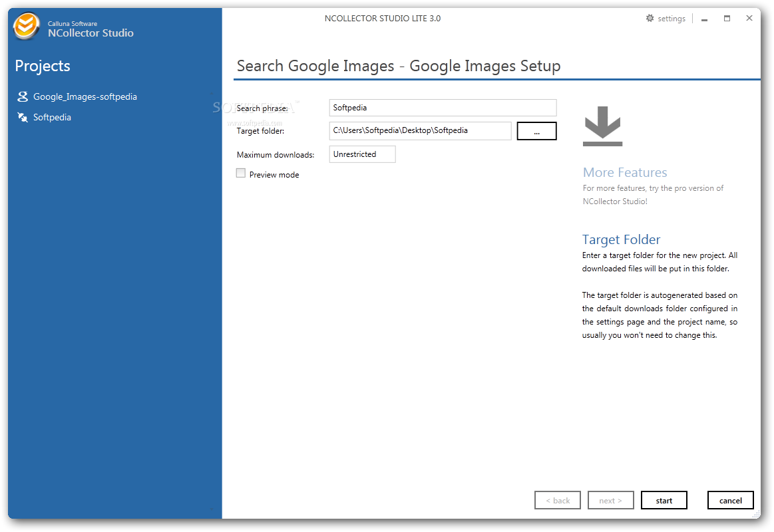Click the Search phrase label
Screen dimensions: 774x532
pyautogui.click(x=262, y=108)
